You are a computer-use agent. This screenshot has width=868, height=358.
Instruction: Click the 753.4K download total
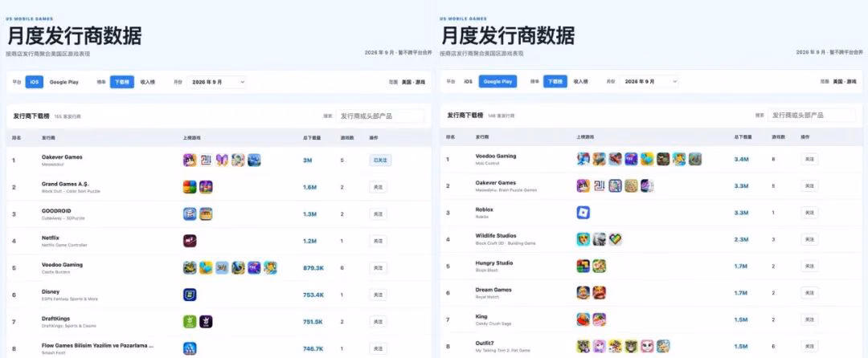pos(313,295)
